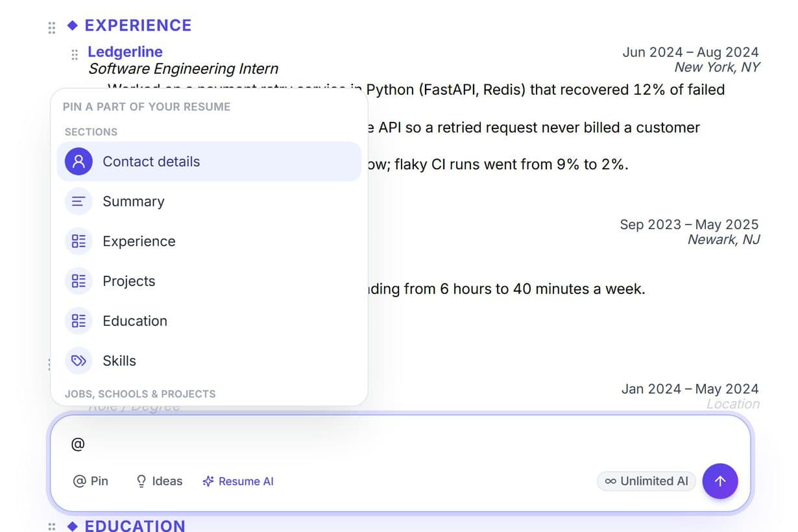Pin the Contact details section
Viewport: 798px width, 532px height.
pos(209,162)
